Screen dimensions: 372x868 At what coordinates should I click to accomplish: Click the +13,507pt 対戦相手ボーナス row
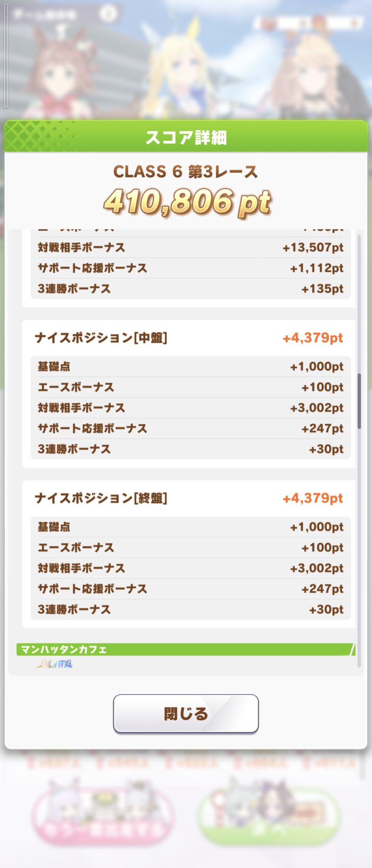point(190,247)
